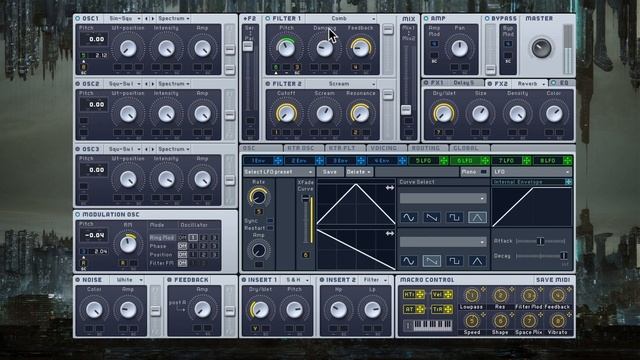The height and width of the screenshot is (360, 640).
Task: Toggle the OSC2 power button
Action: [x=78, y=84]
